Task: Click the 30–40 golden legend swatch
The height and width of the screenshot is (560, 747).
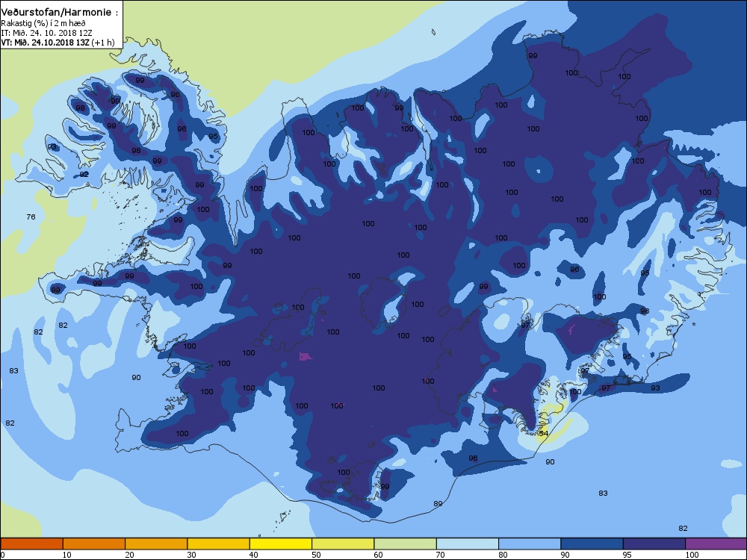Action: click(219, 544)
